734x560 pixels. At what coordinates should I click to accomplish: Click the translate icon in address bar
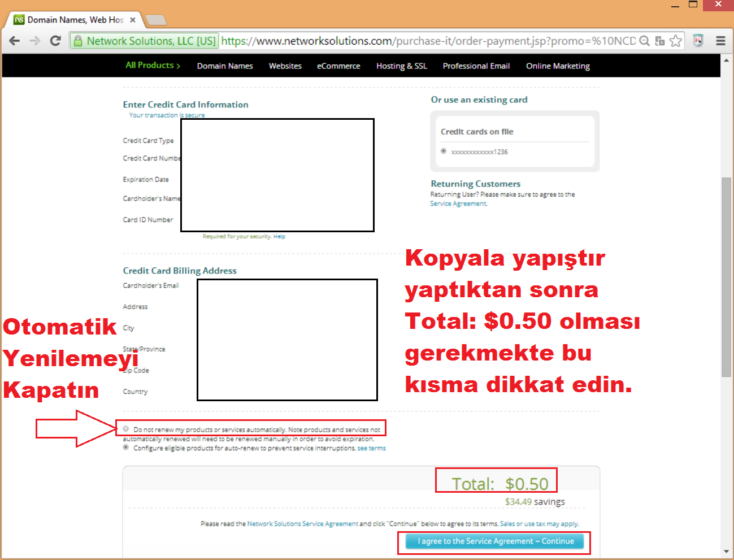pyautogui.click(x=659, y=41)
